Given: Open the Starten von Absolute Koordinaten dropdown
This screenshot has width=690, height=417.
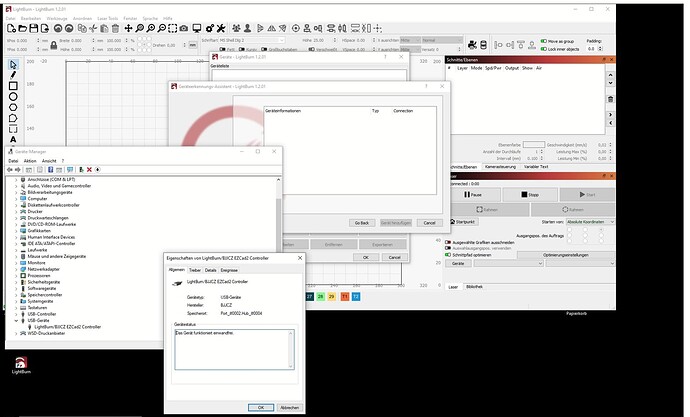Looking at the screenshot, I should click(x=590, y=222).
